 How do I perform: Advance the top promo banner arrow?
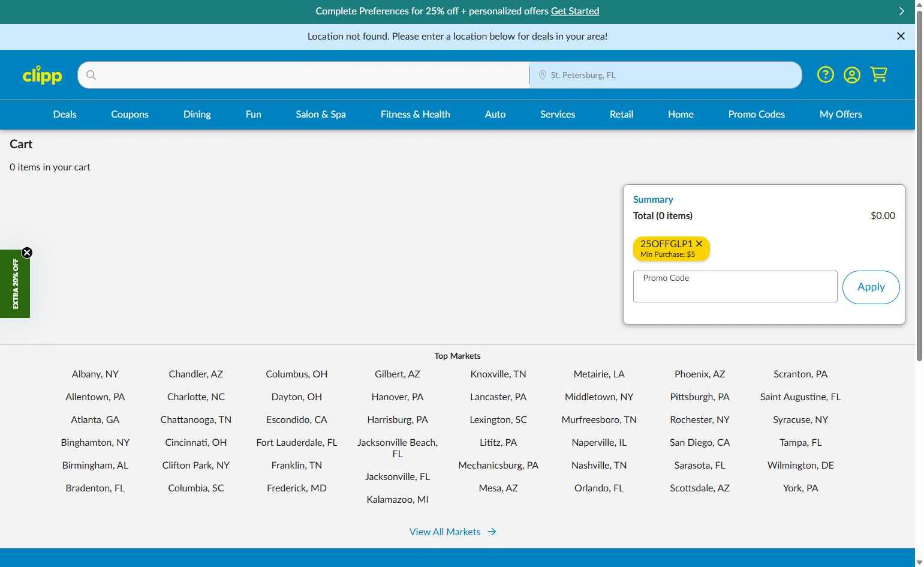pyautogui.click(x=901, y=11)
